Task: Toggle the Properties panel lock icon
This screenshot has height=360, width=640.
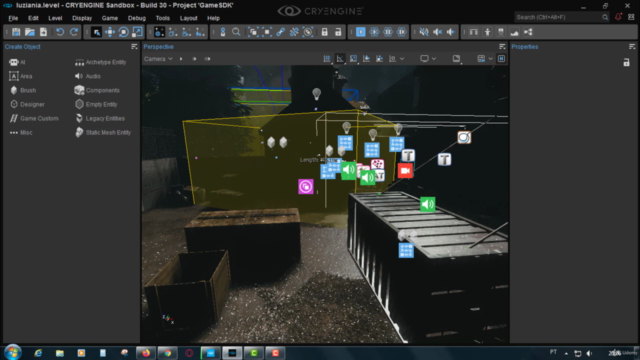Action: [x=627, y=62]
